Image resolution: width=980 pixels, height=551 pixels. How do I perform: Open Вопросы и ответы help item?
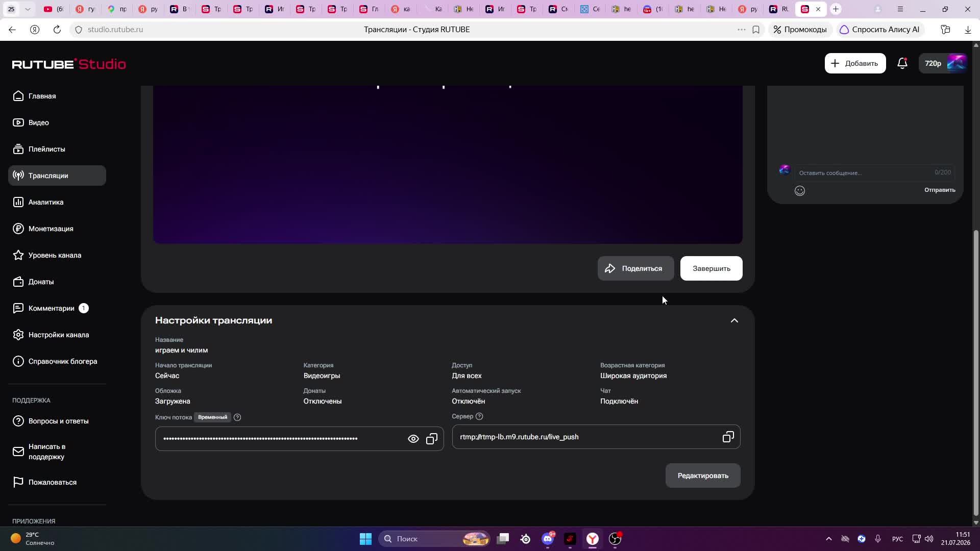[x=57, y=421]
